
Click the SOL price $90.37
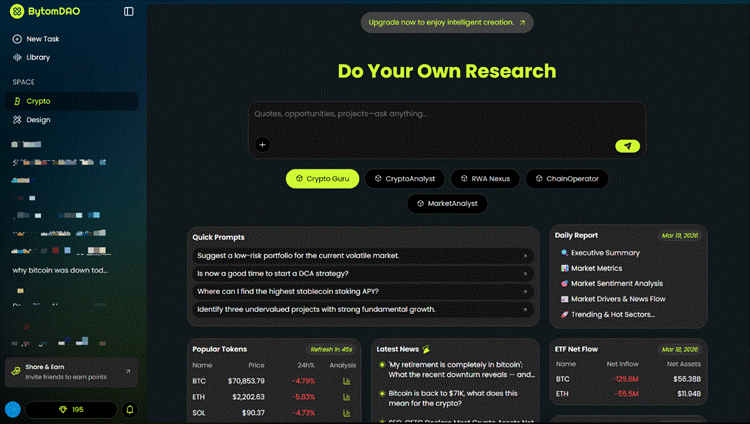(253, 413)
